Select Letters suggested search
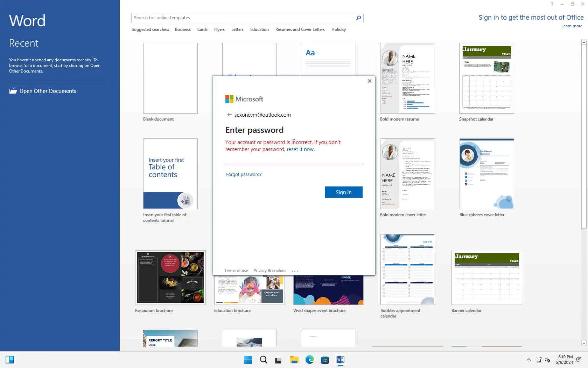Viewport: 588px width, 368px height. pyautogui.click(x=237, y=29)
